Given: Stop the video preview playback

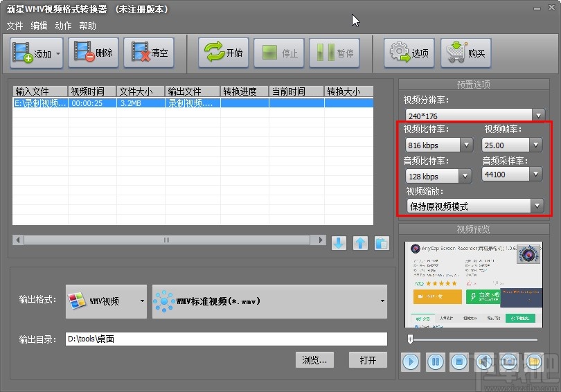Looking at the screenshot, I should [458, 361].
